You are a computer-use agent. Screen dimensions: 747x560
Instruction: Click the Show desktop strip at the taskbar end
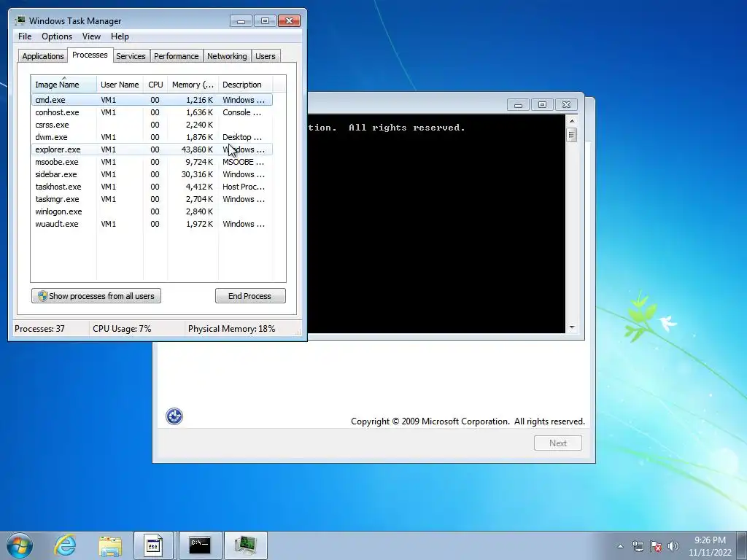click(x=742, y=545)
